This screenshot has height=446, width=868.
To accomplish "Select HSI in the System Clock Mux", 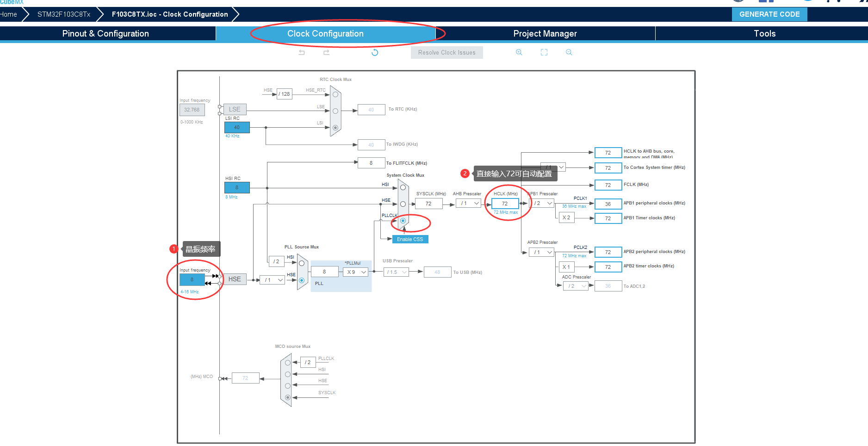I will coord(403,187).
